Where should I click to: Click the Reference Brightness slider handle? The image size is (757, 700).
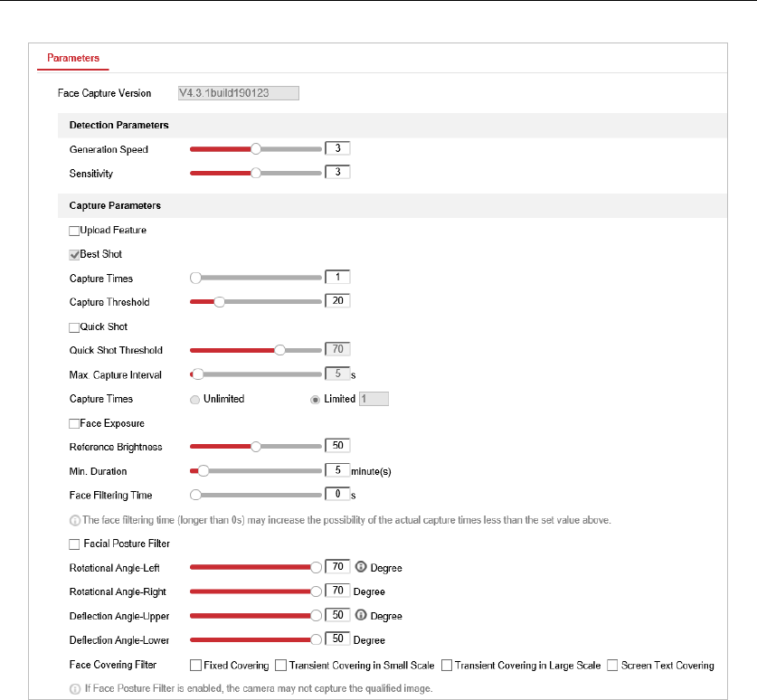click(x=256, y=447)
